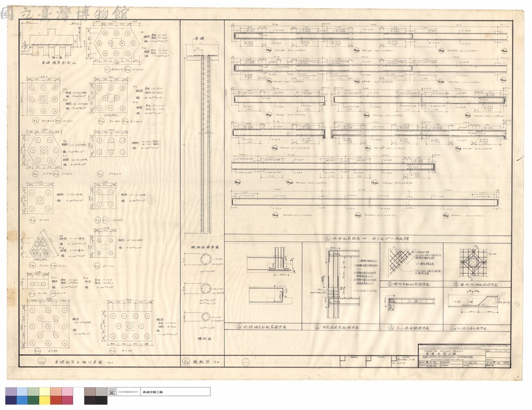Click the first empty revision box in title strip
Viewport: 532px width, 410px height.
353,361
